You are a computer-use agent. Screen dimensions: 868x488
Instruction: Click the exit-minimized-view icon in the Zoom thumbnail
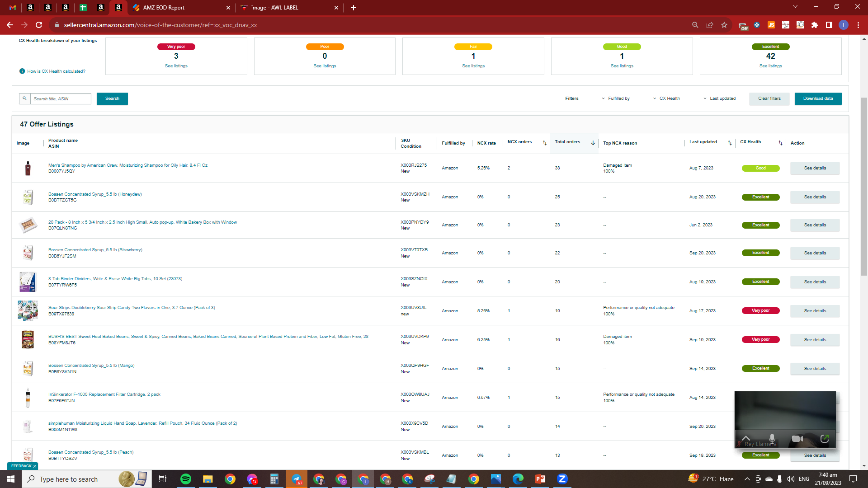click(x=825, y=438)
